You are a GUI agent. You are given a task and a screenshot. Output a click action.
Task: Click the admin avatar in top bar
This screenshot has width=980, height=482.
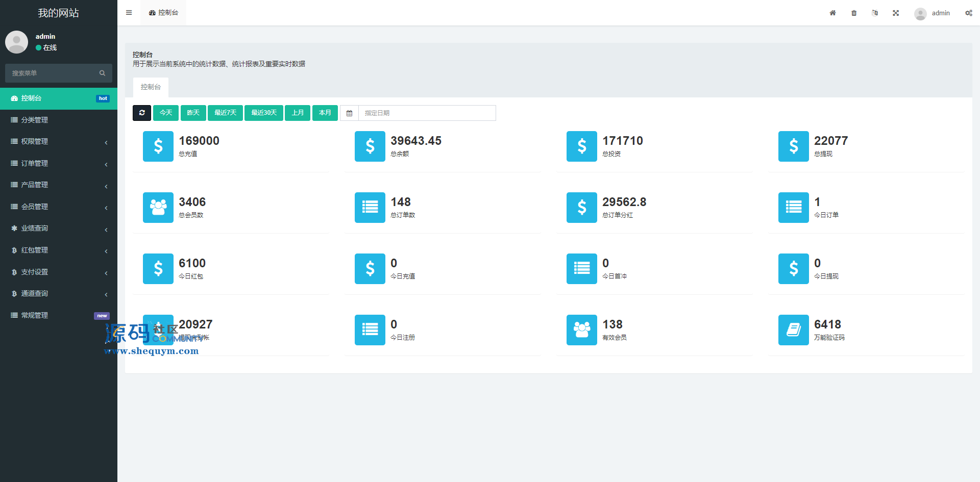click(920, 13)
